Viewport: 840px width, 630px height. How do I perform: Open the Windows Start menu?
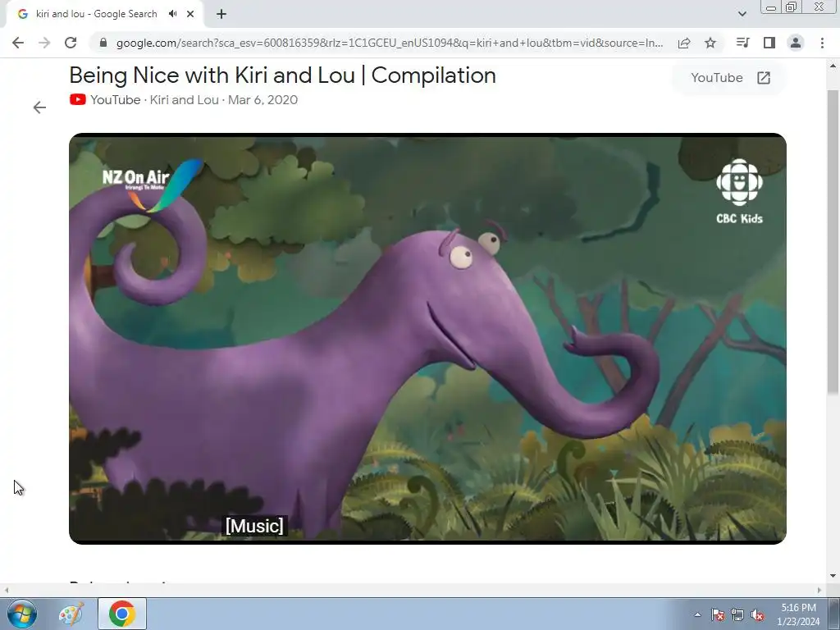tap(21, 614)
